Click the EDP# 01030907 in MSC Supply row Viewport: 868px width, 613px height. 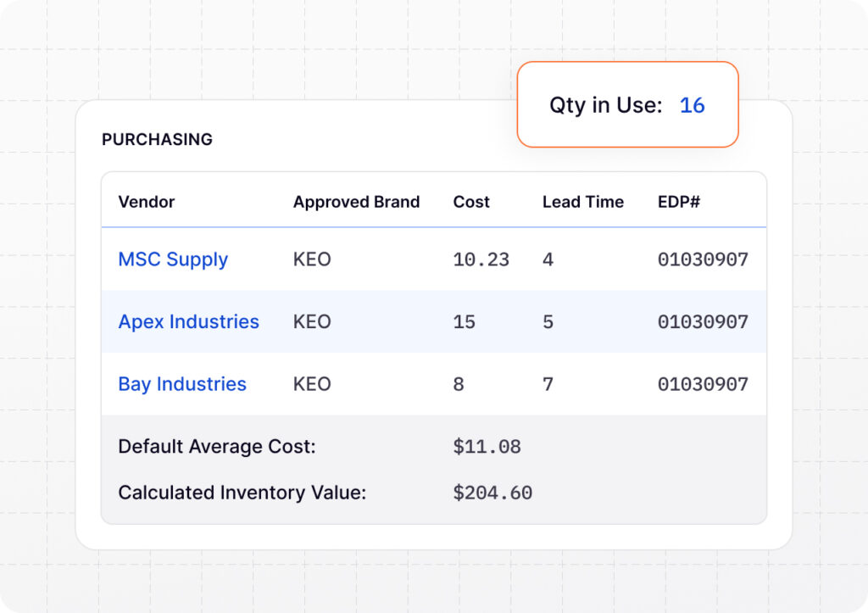(x=703, y=259)
